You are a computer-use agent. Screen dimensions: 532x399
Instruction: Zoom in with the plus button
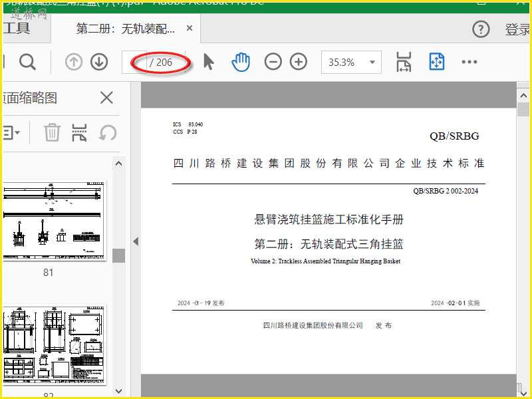coord(299,62)
